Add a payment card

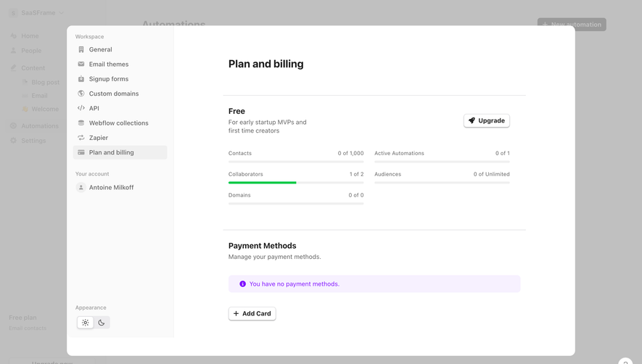[x=252, y=314]
